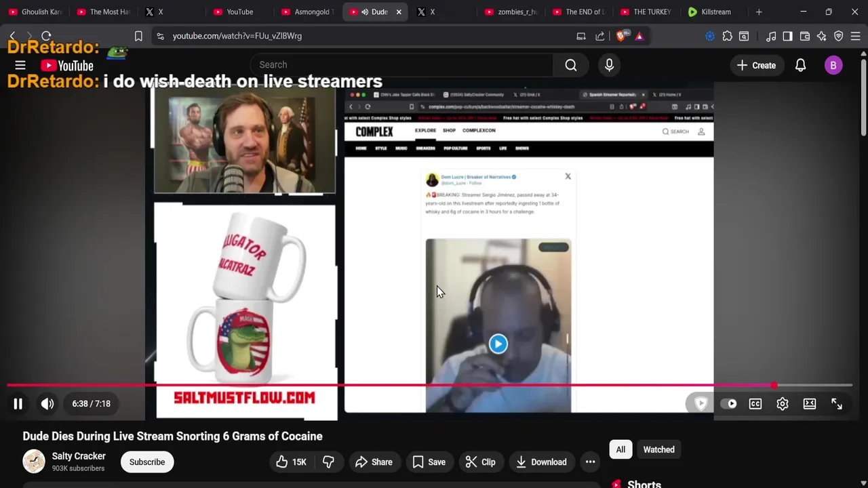The height and width of the screenshot is (488, 868).
Task: Open the Create button menu
Action: 757,66
